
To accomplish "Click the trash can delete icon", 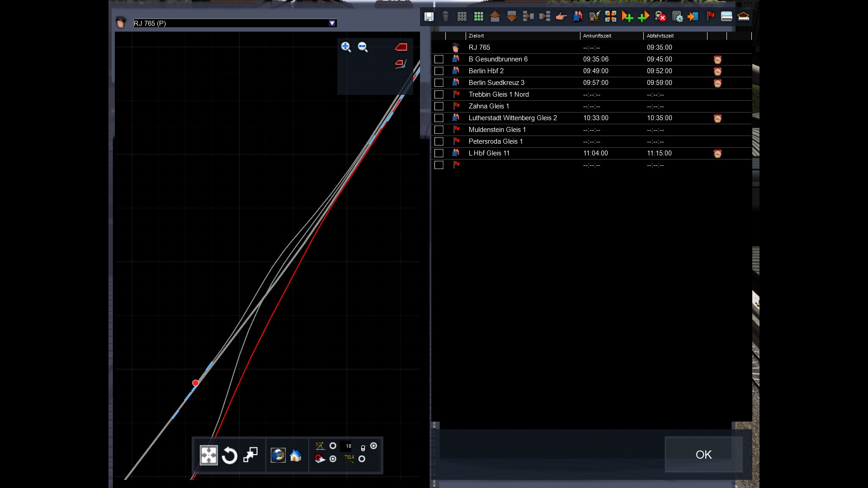I will coord(445,17).
